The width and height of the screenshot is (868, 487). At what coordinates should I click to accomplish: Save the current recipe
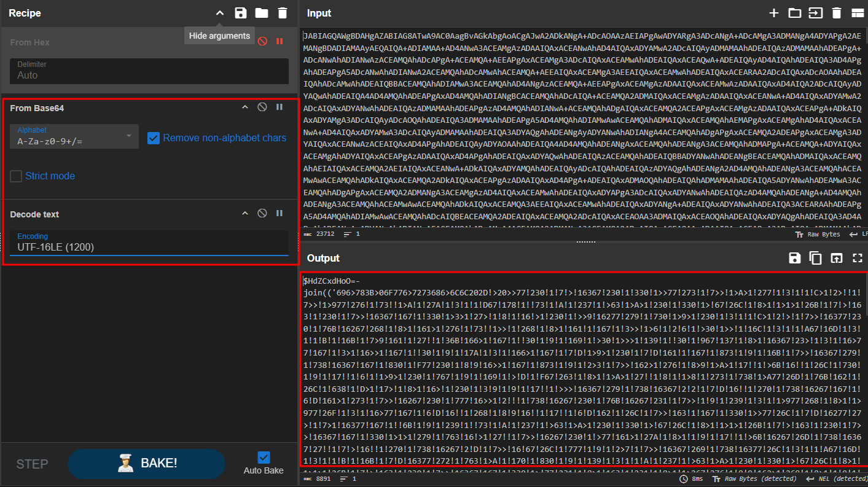(x=241, y=13)
